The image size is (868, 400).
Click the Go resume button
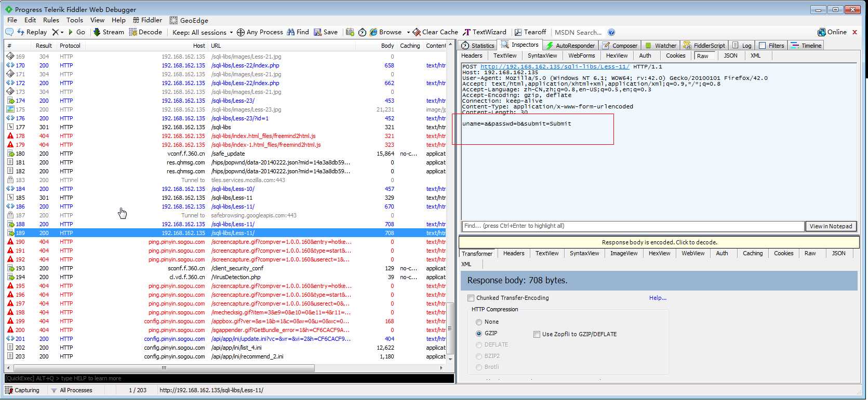(76, 32)
